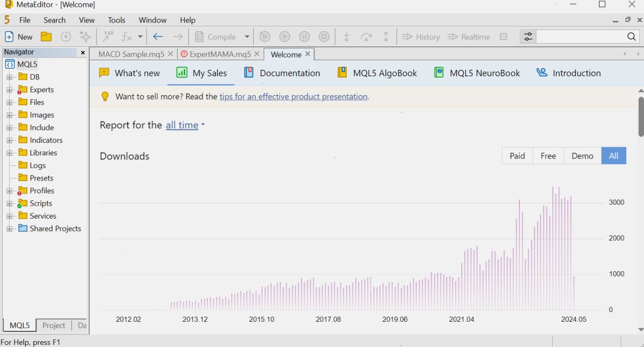Select the Demo downloads filter
This screenshot has height=347, width=644.
[x=582, y=156]
